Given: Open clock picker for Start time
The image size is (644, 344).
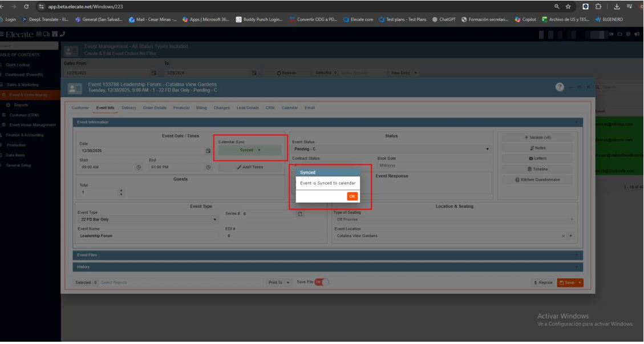Looking at the screenshot, I should point(138,167).
